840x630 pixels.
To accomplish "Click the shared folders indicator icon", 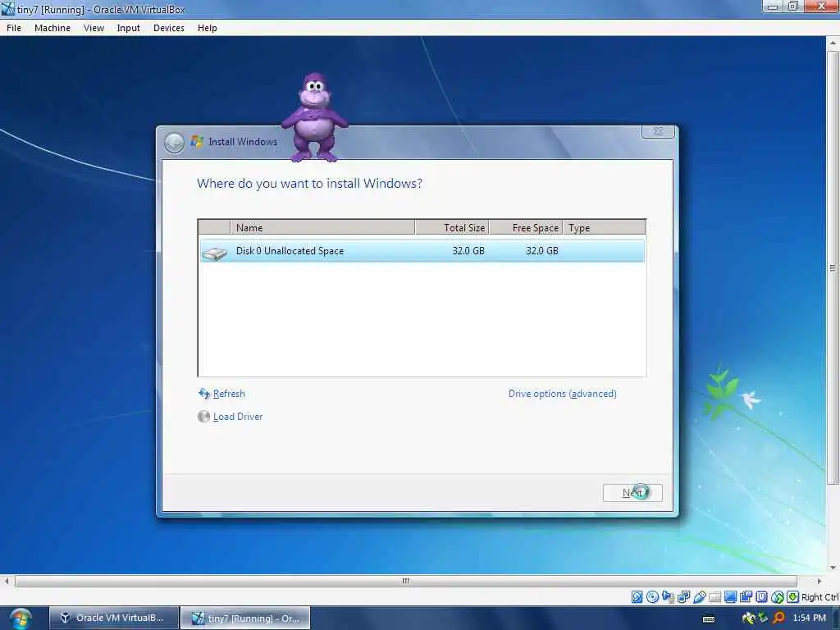I will [x=714, y=597].
